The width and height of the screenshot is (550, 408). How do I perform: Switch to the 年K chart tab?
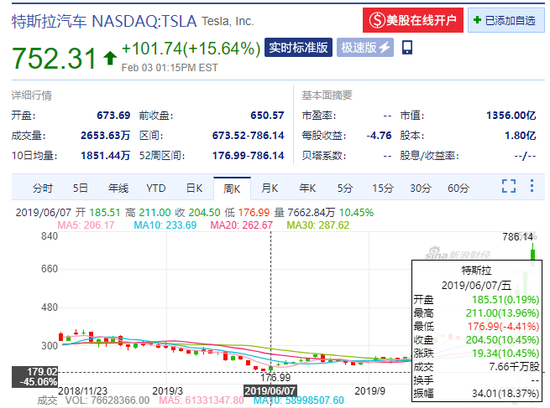click(x=307, y=188)
